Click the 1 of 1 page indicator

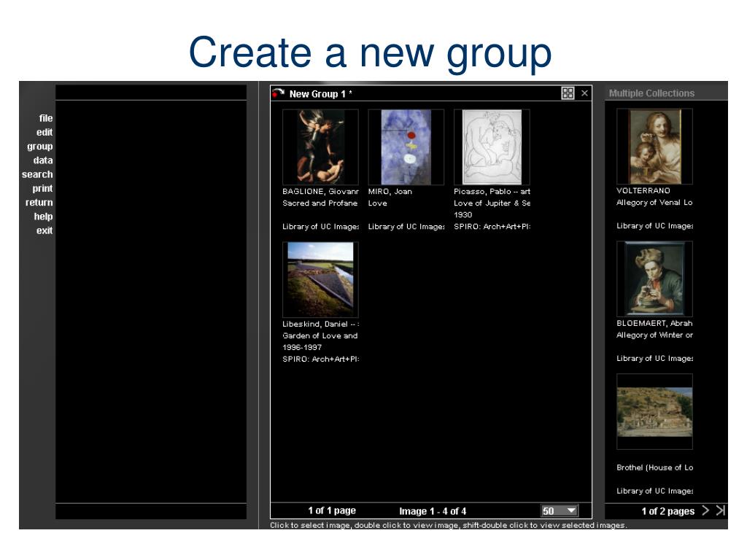coord(332,510)
